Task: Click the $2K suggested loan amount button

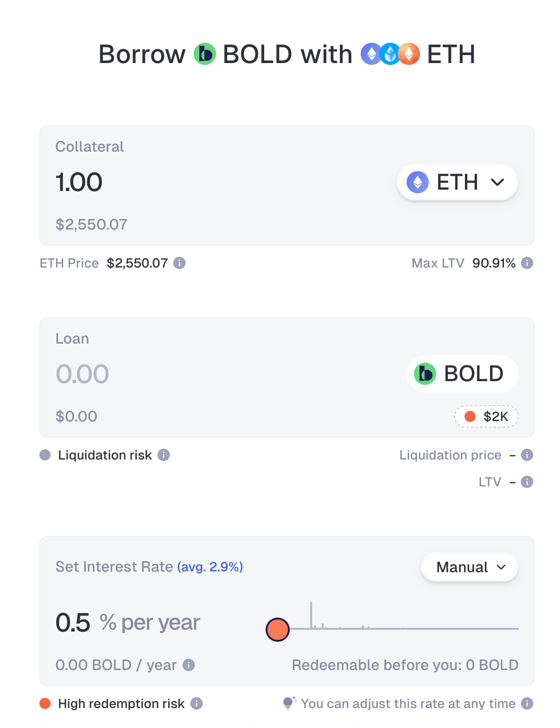Action: pos(486,416)
